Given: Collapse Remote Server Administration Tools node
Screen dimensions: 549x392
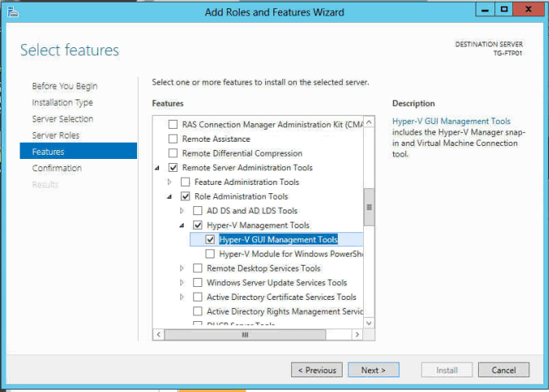Looking at the screenshot, I should pos(157,168).
